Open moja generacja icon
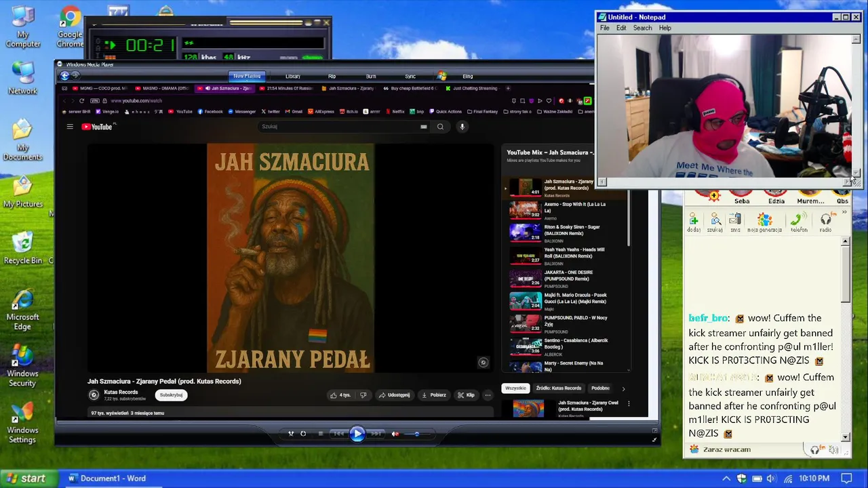The height and width of the screenshot is (488, 868). pyautogui.click(x=764, y=222)
